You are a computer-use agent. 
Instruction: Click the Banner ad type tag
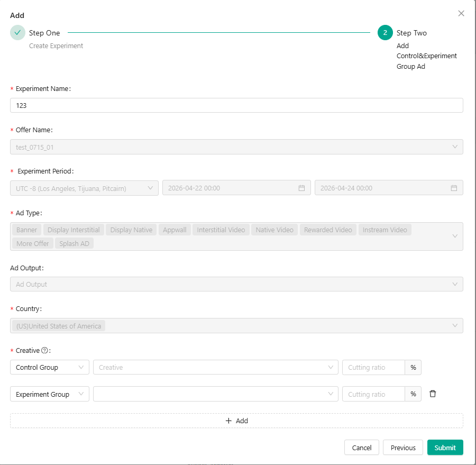27,230
